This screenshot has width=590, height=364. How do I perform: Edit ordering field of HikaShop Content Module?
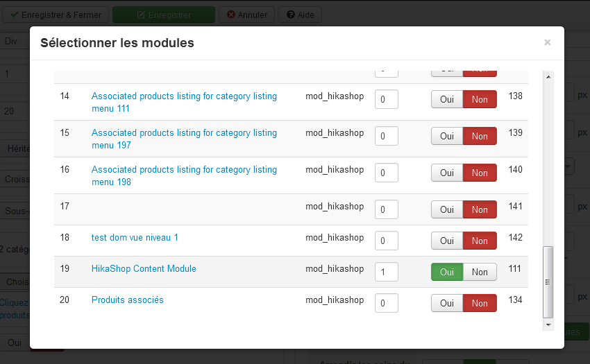pyautogui.click(x=386, y=272)
